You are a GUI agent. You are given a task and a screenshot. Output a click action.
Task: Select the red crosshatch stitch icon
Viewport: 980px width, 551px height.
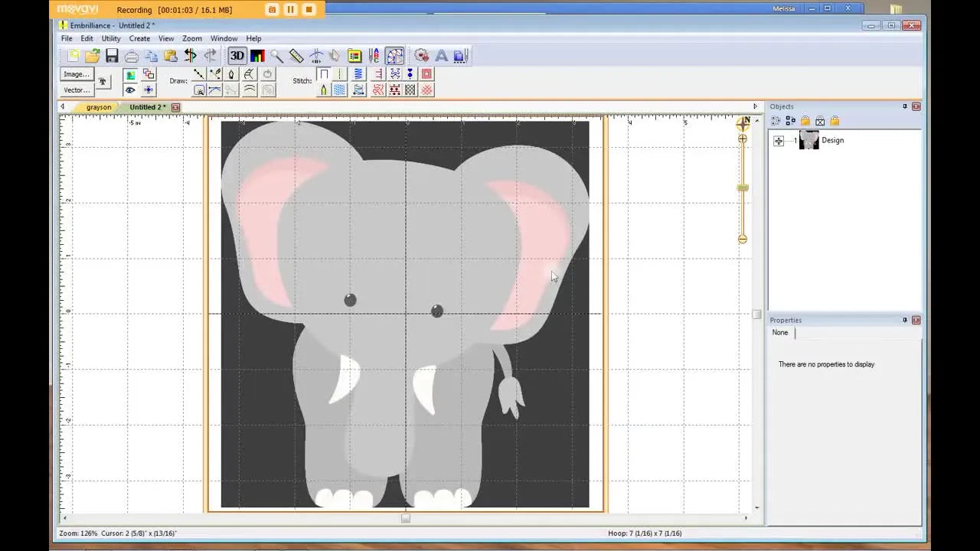click(426, 90)
